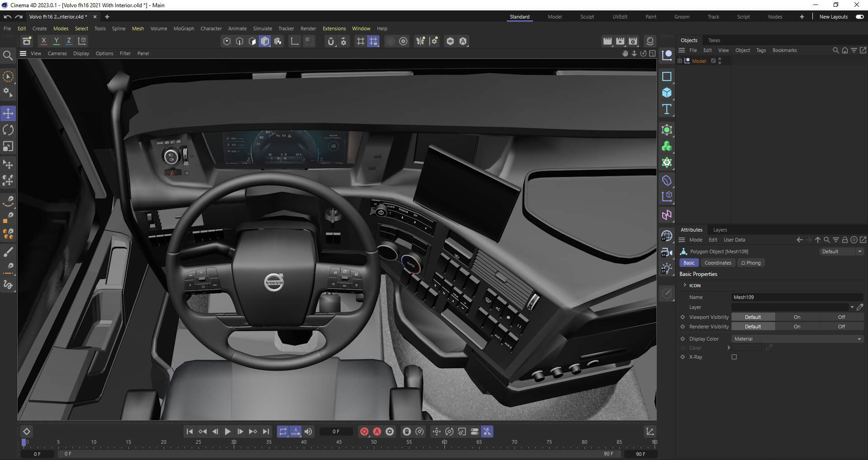This screenshot has height=460, width=868.
Task: Add a Cube primitive object
Action: (x=666, y=93)
